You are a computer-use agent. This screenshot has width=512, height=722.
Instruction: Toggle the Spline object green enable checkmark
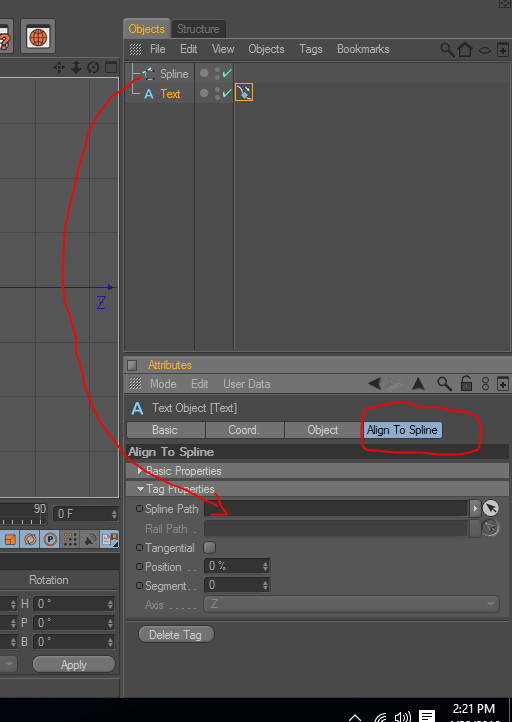click(x=227, y=73)
